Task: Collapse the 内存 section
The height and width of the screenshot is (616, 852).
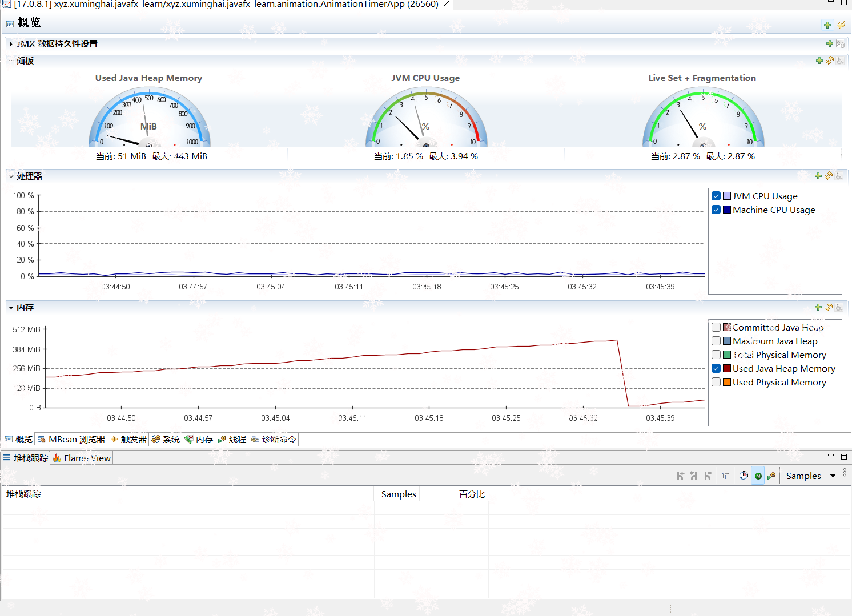Action: (11, 308)
